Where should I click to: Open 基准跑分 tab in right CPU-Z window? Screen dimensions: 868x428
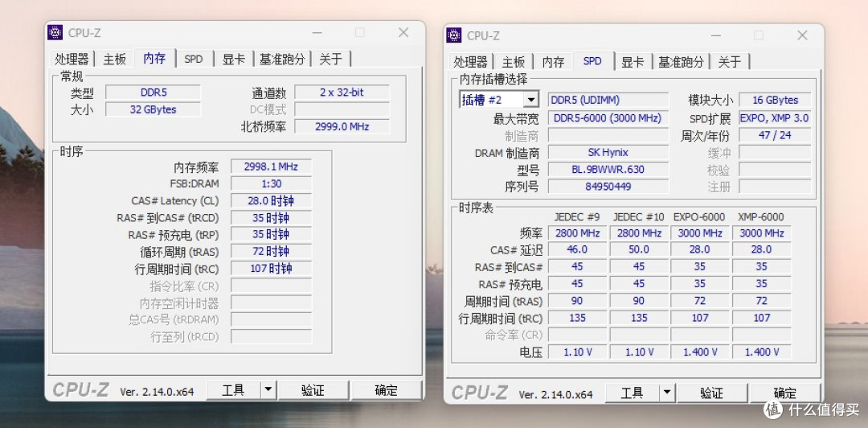point(681,61)
